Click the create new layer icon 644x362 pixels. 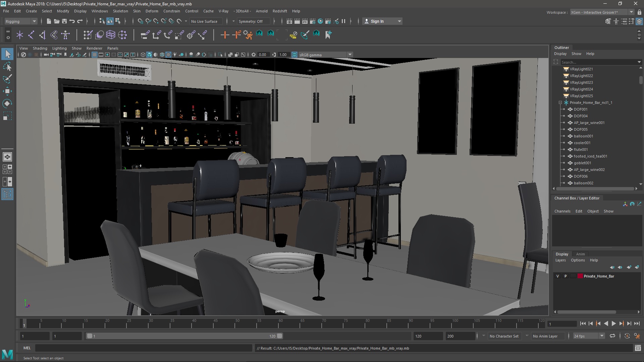coord(629,267)
